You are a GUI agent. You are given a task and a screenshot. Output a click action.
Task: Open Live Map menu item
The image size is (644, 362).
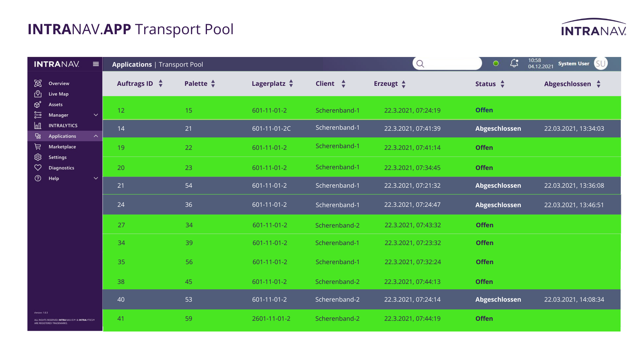pyautogui.click(x=59, y=94)
